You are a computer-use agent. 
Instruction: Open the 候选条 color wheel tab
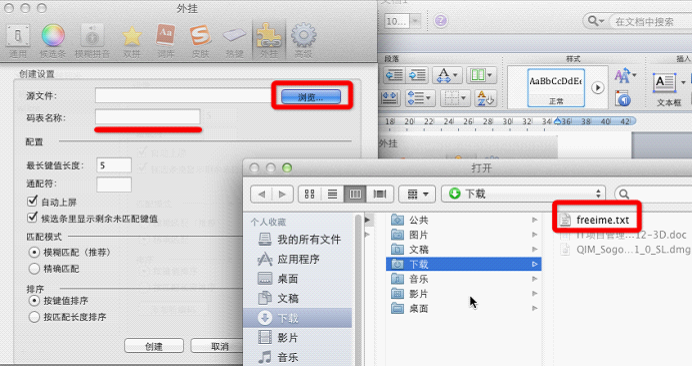(53, 41)
